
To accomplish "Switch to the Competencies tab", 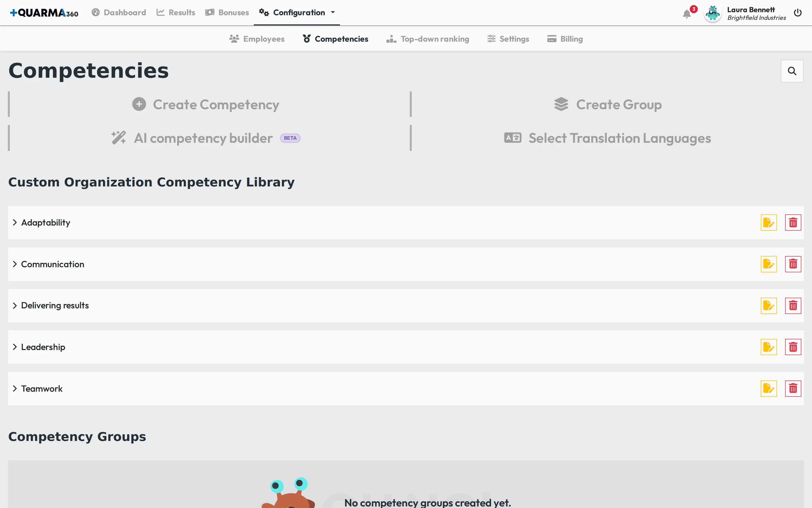I will pyautogui.click(x=335, y=39).
